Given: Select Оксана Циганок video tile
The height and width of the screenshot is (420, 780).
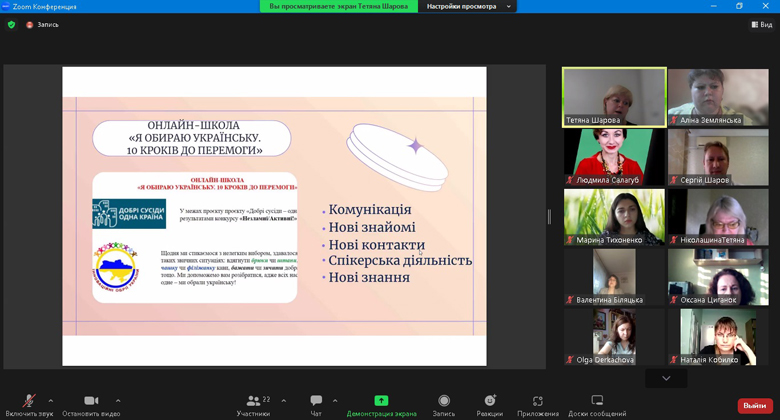Looking at the screenshot, I should (718, 277).
